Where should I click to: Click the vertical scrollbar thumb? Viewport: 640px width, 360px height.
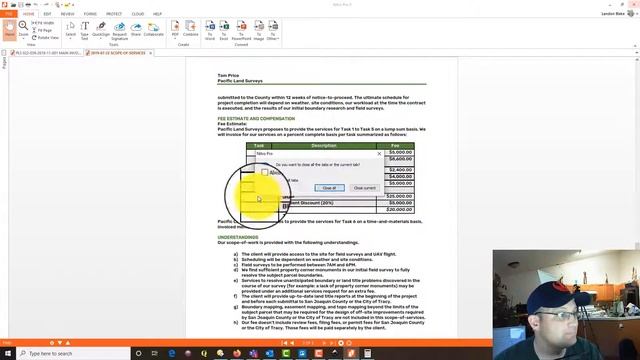pyautogui.click(x=637, y=246)
